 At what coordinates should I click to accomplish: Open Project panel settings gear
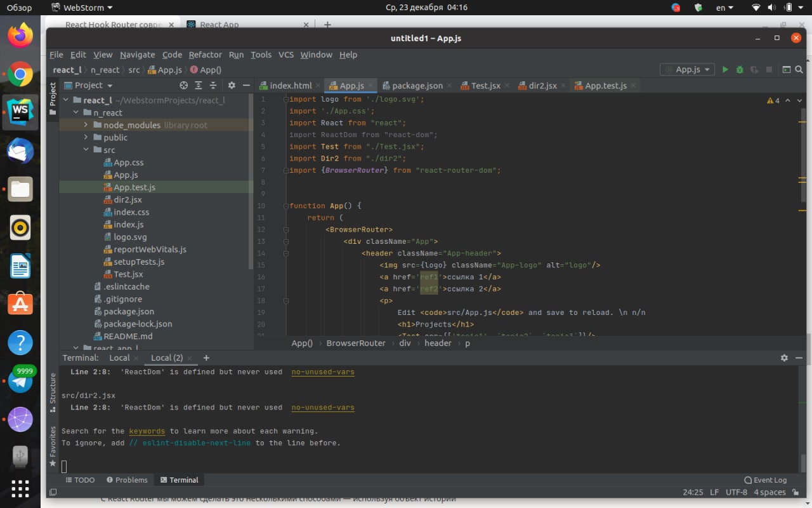pyautogui.click(x=232, y=85)
